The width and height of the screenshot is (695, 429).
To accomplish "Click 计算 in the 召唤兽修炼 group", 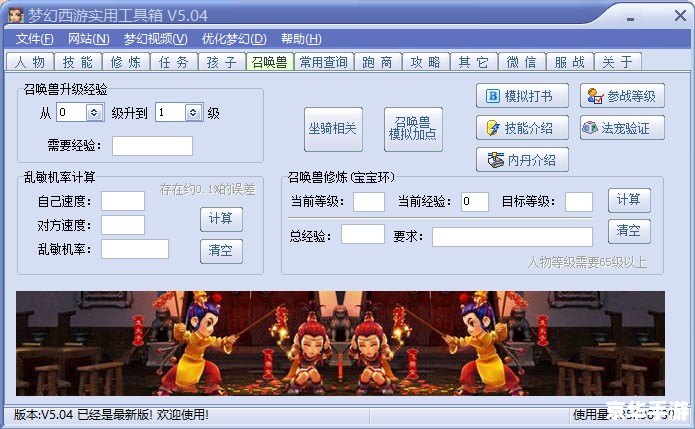I will [629, 200].
